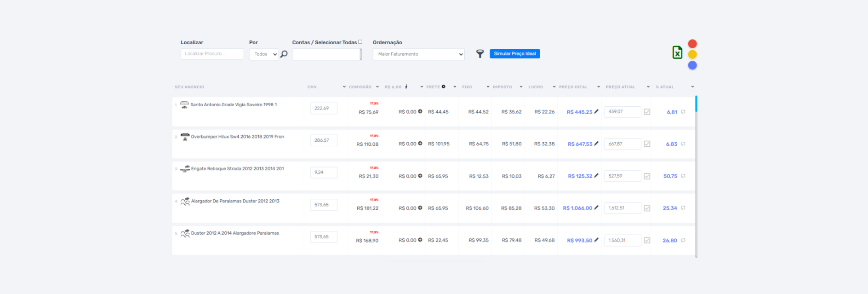
Task: Click the Lucro column header
Action: click(535, 87)
